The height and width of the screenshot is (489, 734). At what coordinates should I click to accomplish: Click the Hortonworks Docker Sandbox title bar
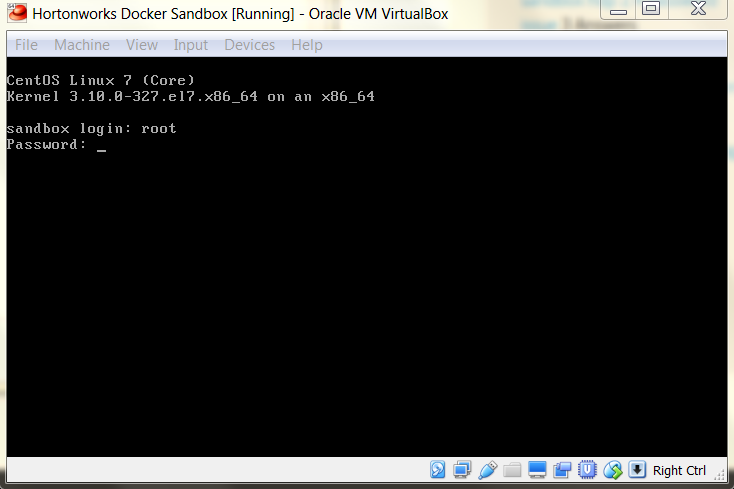point(240,14)
